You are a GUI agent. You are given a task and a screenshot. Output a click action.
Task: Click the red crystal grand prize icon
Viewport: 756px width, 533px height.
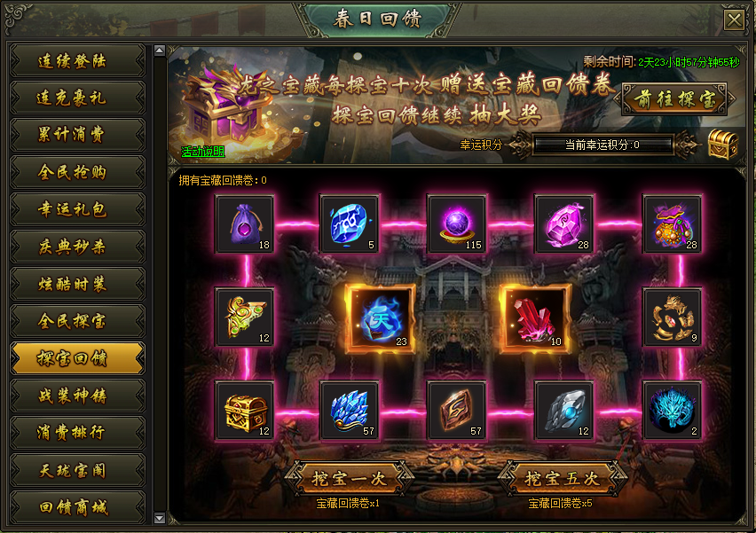point(535,318)
